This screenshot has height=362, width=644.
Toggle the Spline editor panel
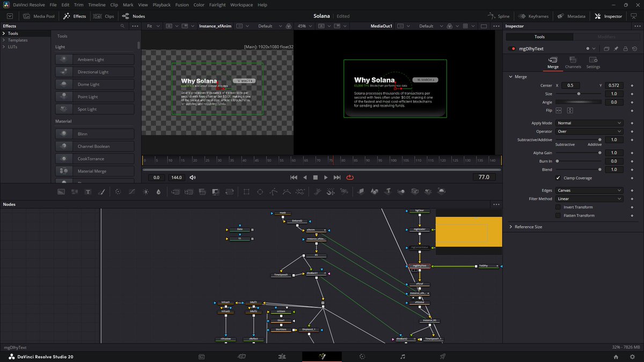[x=499, y=16]
